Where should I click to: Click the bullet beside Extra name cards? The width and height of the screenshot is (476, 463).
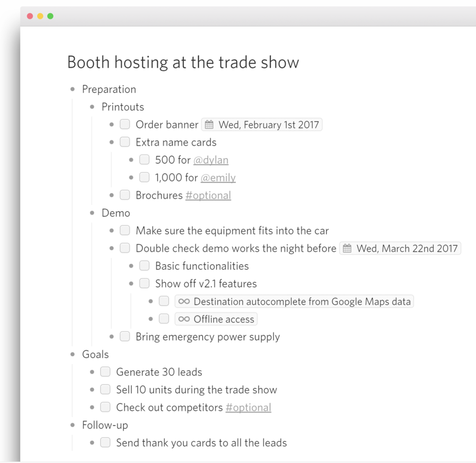click(111, 142)
